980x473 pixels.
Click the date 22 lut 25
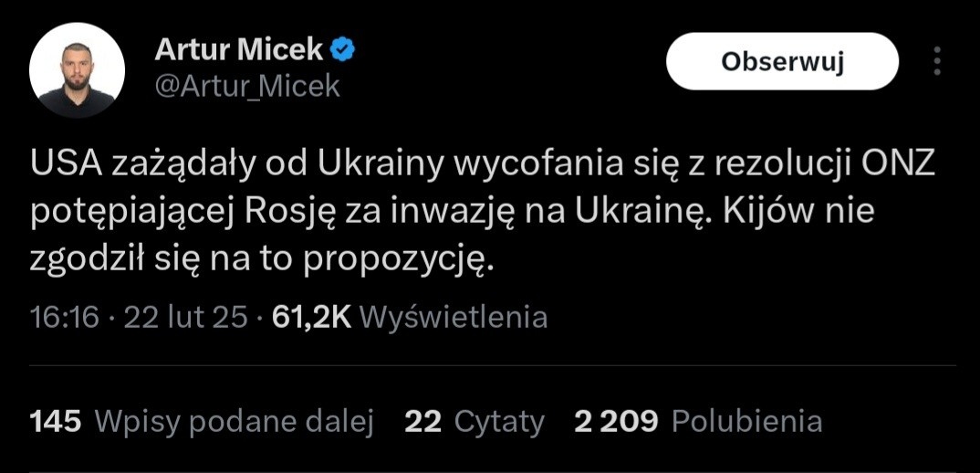[185, 317]
